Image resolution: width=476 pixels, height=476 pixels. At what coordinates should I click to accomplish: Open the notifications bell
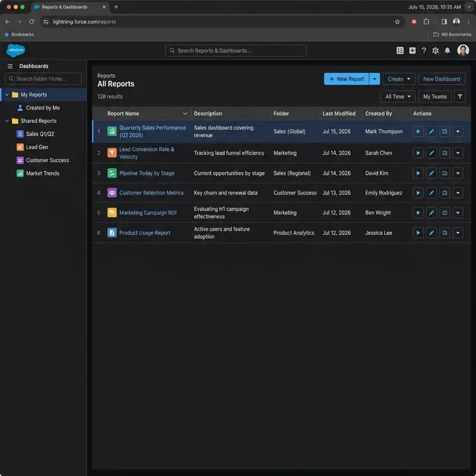coord(447,51)
